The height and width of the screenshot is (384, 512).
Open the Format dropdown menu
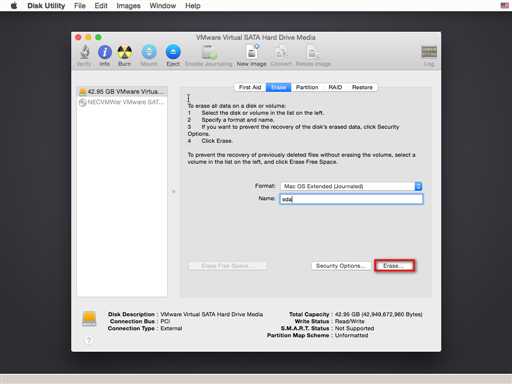pos(352,186)
